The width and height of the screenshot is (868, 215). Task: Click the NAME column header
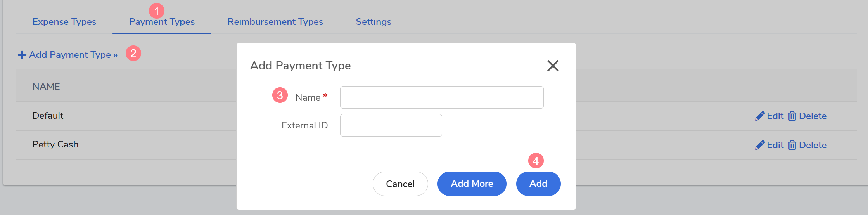click(46, 87)
